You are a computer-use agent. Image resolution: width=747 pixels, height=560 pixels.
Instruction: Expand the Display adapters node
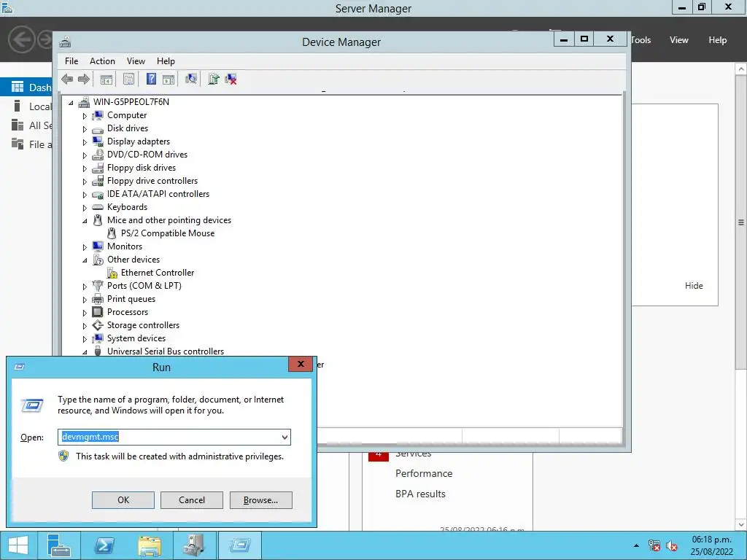85,142
